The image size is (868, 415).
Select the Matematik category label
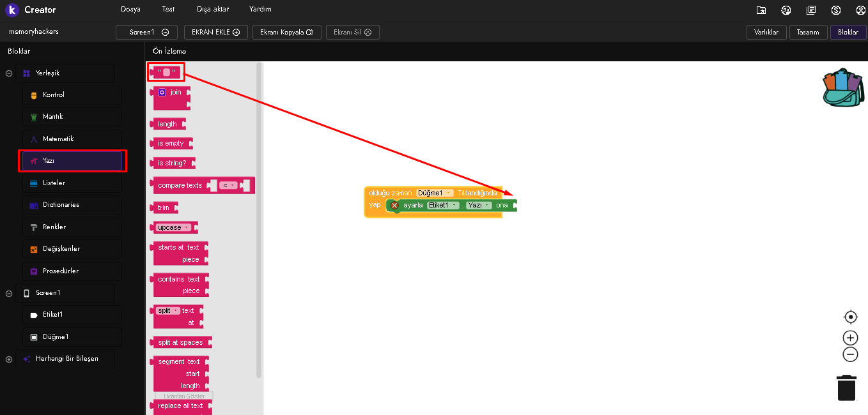[x=58, y=139]
